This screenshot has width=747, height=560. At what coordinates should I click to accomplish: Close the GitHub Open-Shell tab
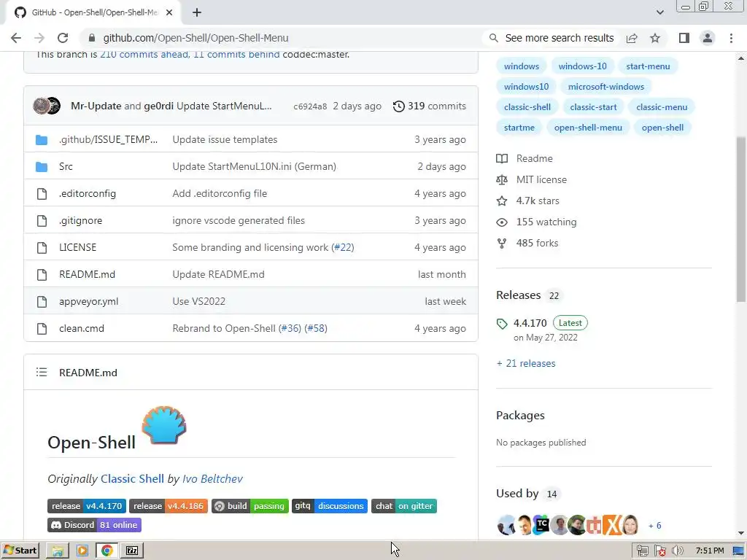click(169, 13)
